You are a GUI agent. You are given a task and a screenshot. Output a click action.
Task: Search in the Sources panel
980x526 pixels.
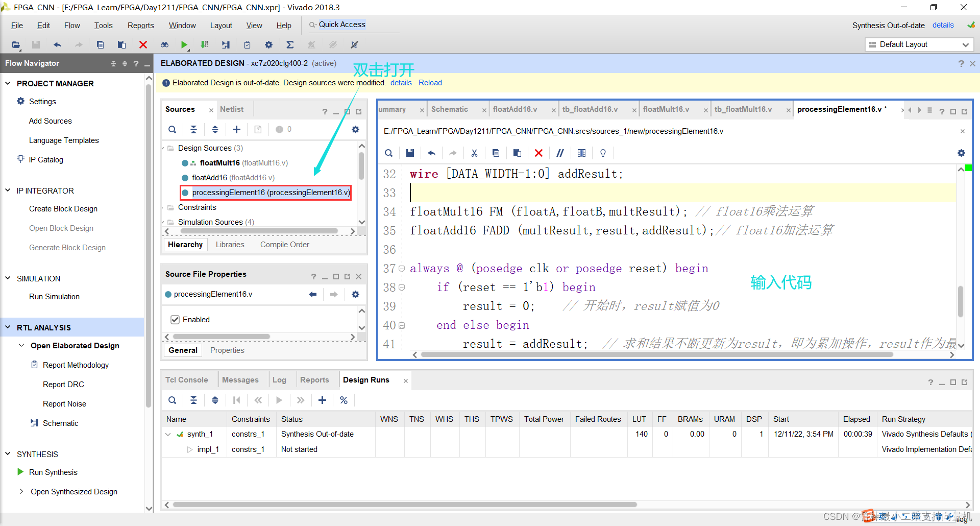pos(173,130)
